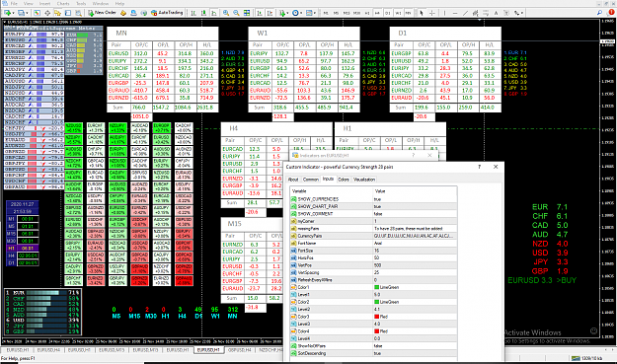Open Tools menu
This screenshot has width=617, height=364.
[81, 4]
